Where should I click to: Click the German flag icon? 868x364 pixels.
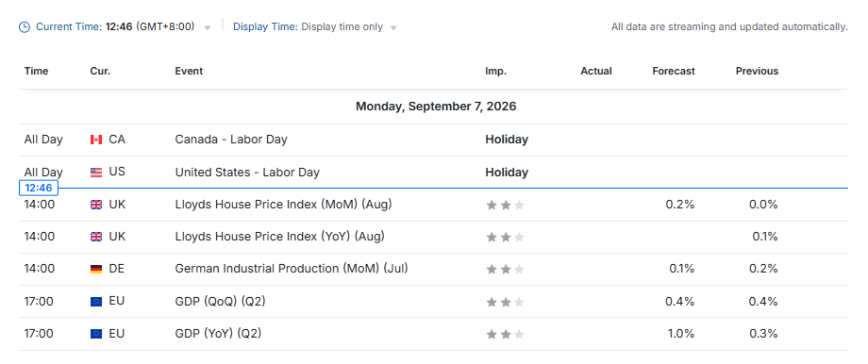(x=96, y=269)
